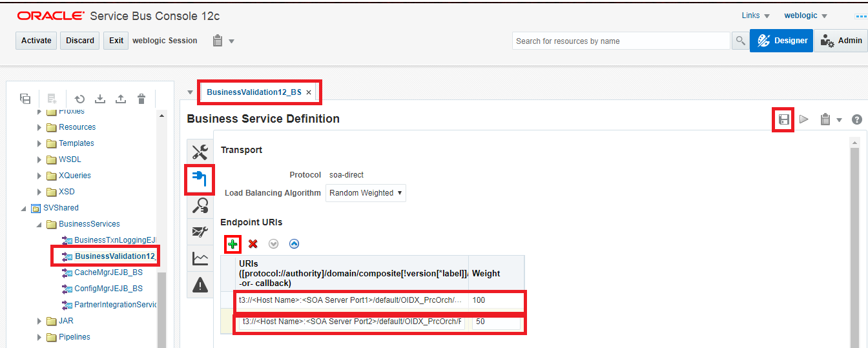Click the Save floppy disk icon
Image resolution: width=868 pixels, height=348 pixels.
tap(783, 119)
